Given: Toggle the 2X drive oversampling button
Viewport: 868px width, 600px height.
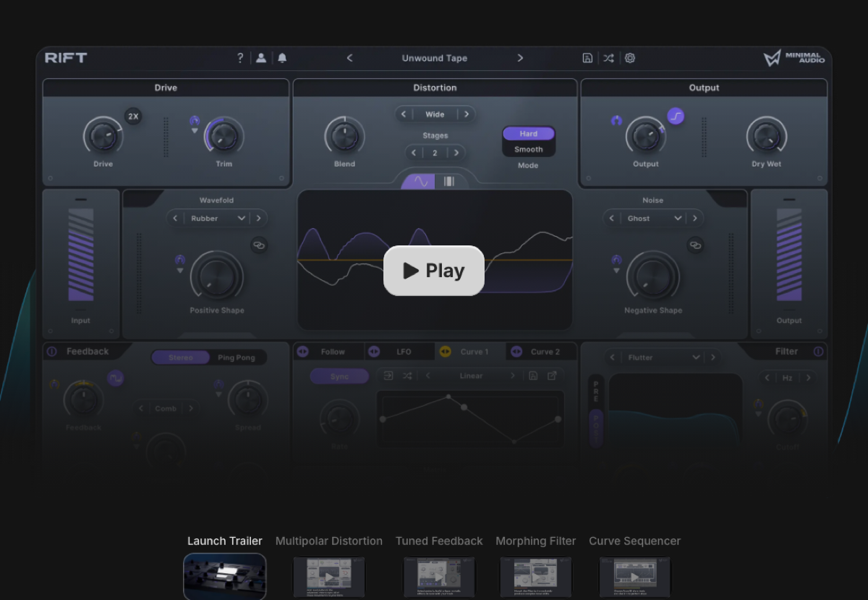Looking at the screenshot, I should coord(133,116).
